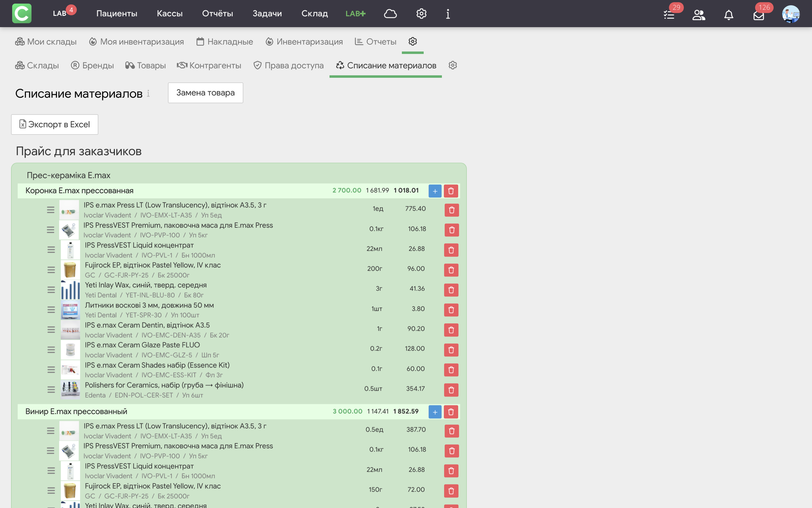Image resolution: width=812 pixels, height=508 pixels.
Task: Click drag handle of IPS e.max Ceram Dentin
Action: (51, 330)
